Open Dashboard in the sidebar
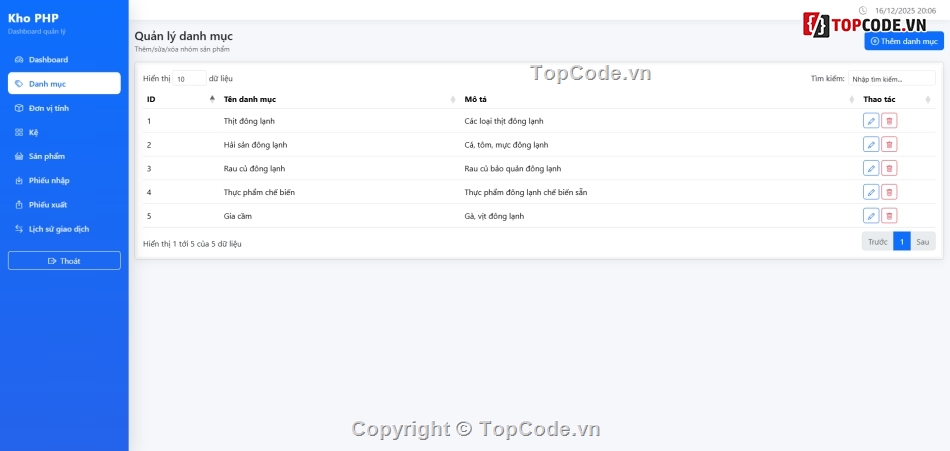The height and width of the screenshot is (451, 950). click(48, 60)
